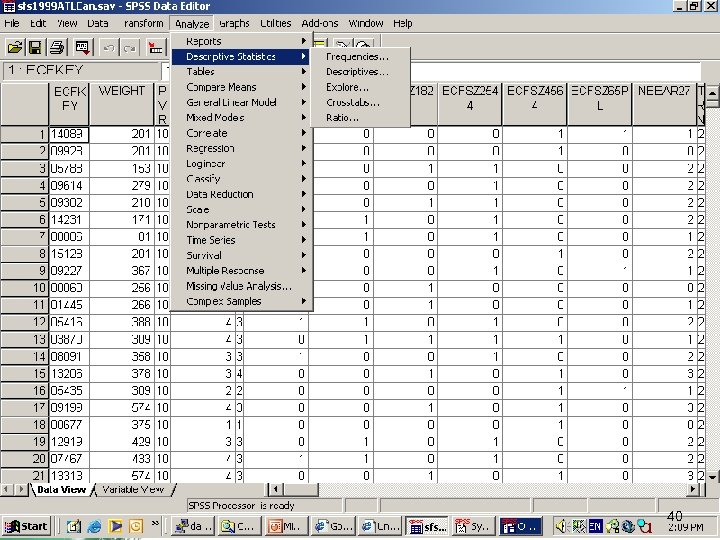Expand the Data Reduction submenu
This screenshot has width=720, height=540.
click(x=242, y=194)
